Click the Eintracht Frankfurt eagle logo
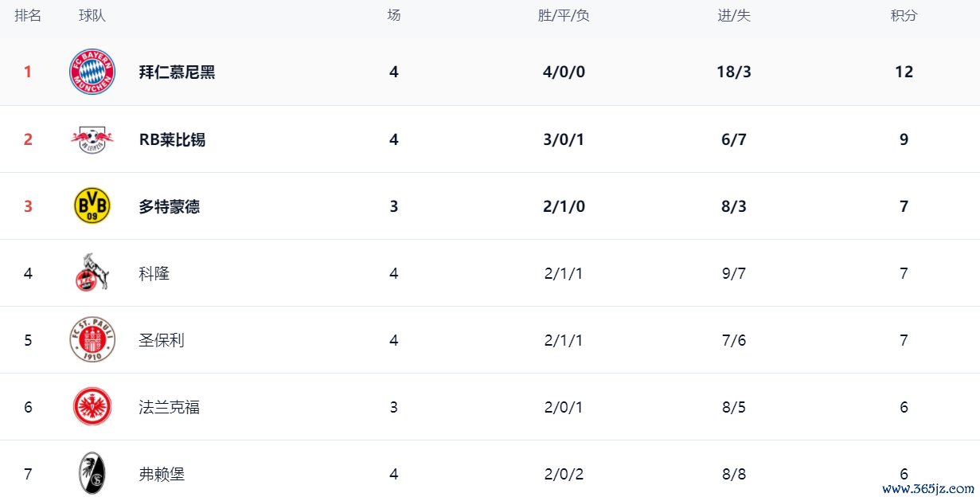This screenshot has width=980, height=501. pos(92,407)
